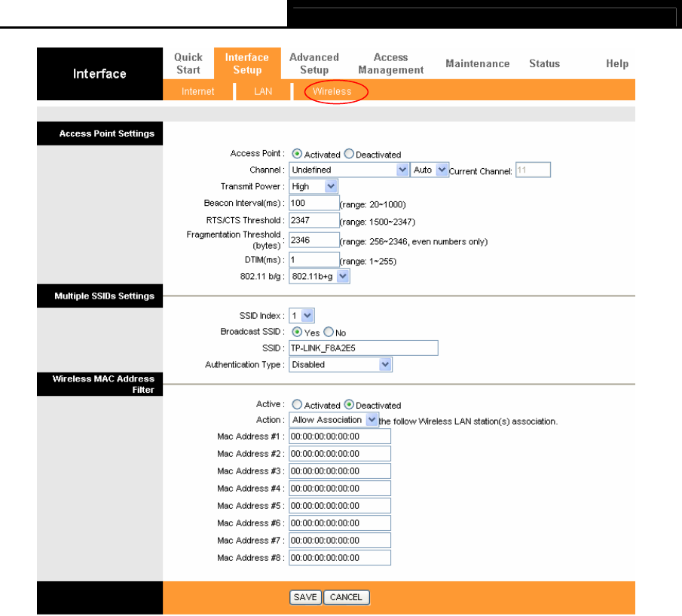This screenshot has height=616, width=682.
Task: Choose No for Broadcast SSID
Action: (329, 332)
